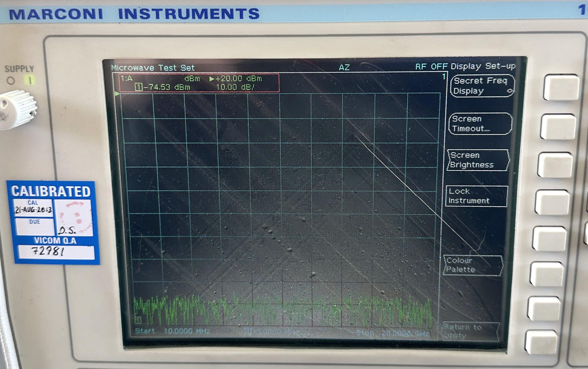Push the hardware key beside Colour Palette
The height and width of the screenshot is (369, 588).
pos(546,274)
